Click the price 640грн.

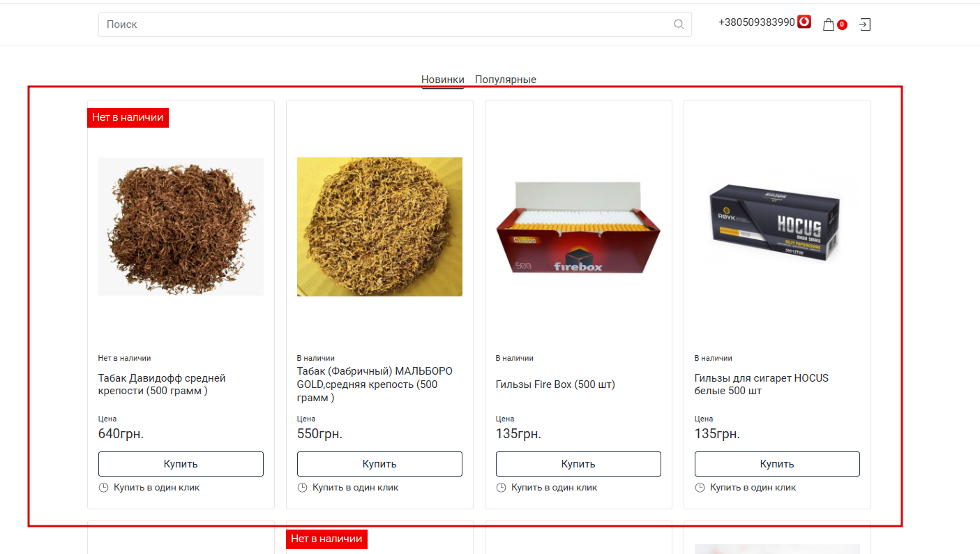[x=121, y=434]
